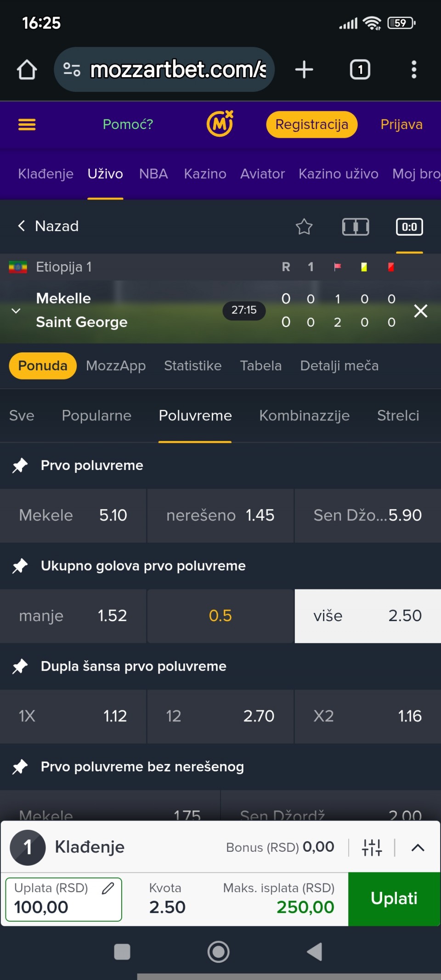Tap the browser home icon
The width and height of the screenshot is (441, 980).
[x=27, y=70]
